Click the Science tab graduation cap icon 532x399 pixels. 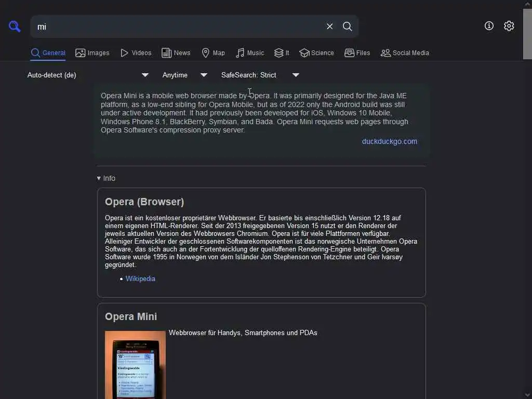click(x=304, y=53)
